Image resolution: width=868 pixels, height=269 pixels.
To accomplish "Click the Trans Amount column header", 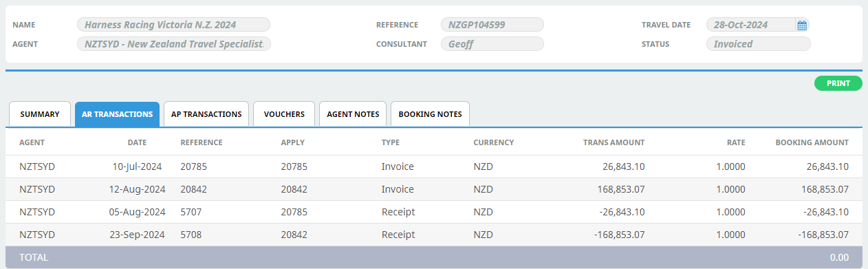I will (614, 142).
